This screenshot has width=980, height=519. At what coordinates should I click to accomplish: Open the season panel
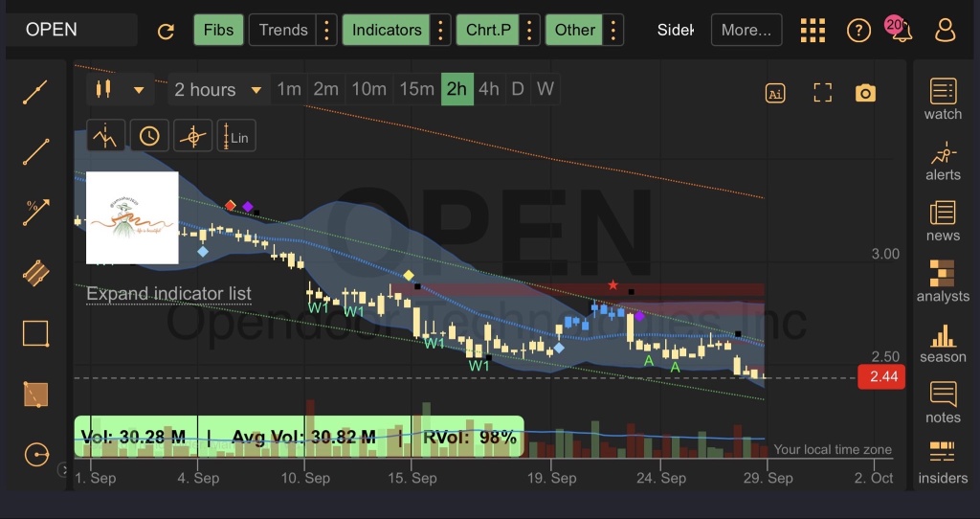pos(943,343)
